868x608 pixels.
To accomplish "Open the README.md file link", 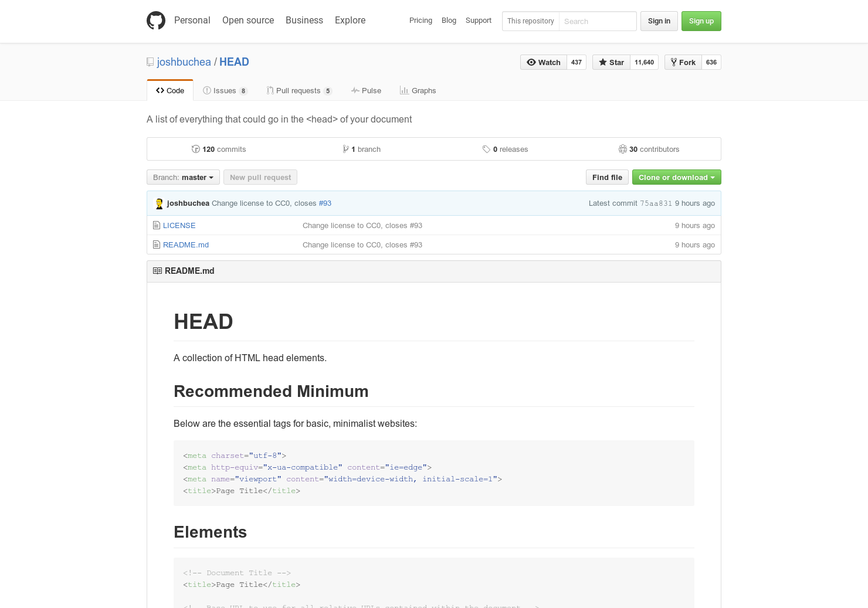I will [186, 244].
